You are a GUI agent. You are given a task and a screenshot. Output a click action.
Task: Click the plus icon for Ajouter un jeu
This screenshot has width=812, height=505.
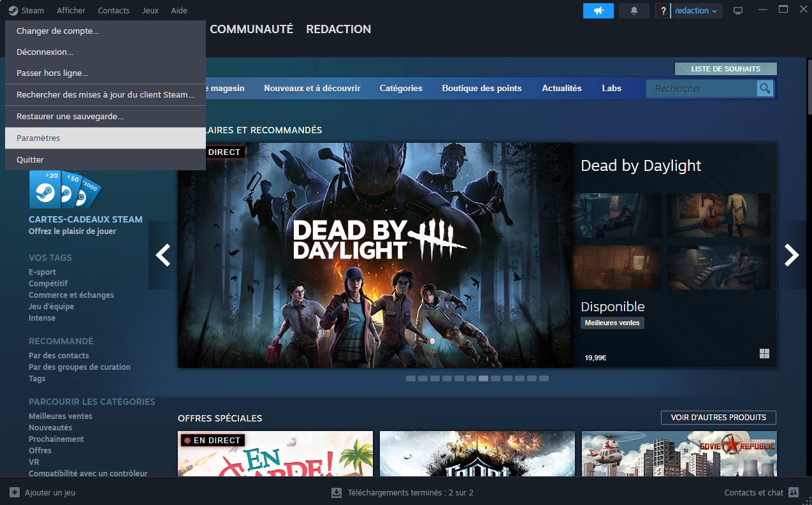(15, 492)
